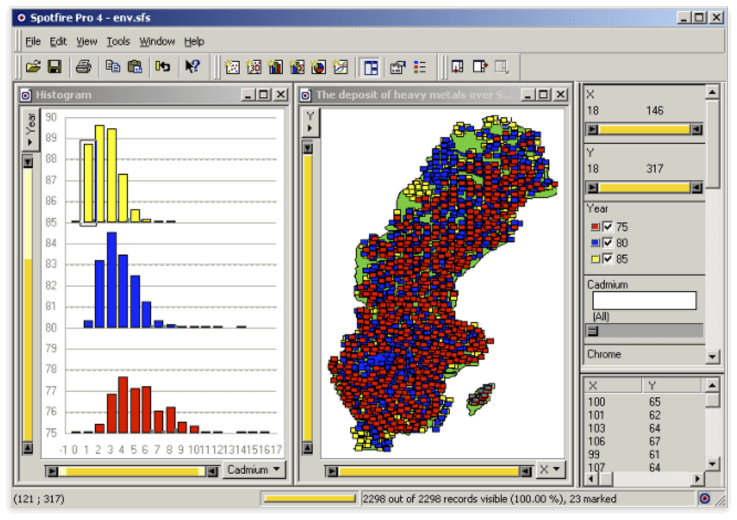Open the File menu

pos(32,41)
